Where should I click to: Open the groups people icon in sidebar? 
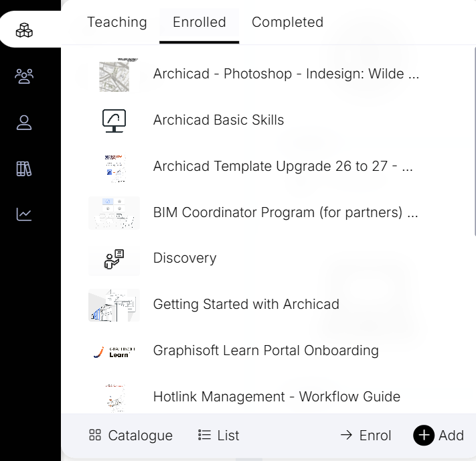(x=24, y=76)
